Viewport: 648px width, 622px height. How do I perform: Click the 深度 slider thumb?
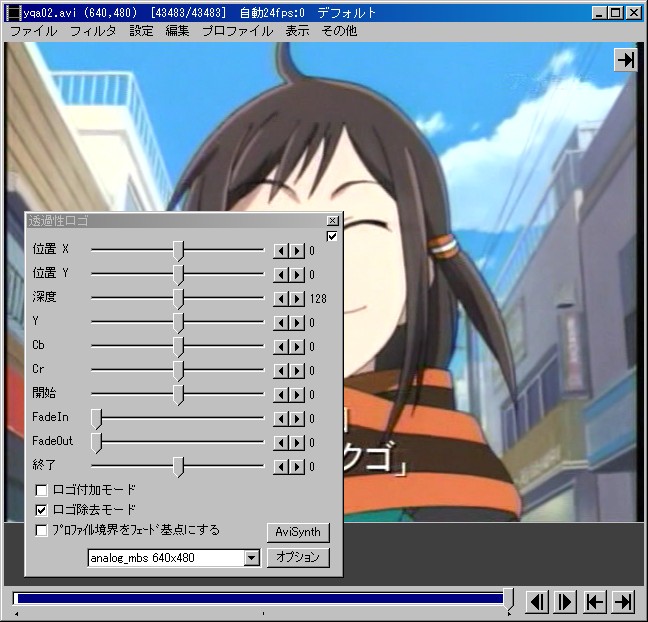coord(178,299)
